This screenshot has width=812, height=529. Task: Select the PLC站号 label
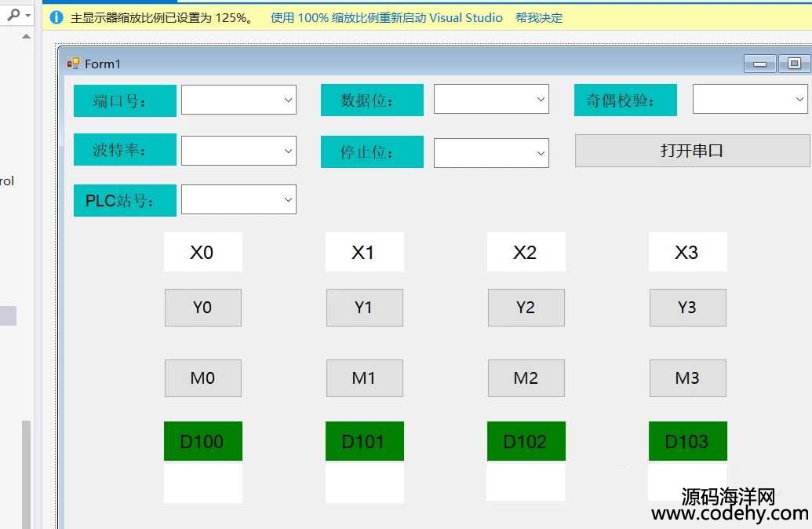125,200
